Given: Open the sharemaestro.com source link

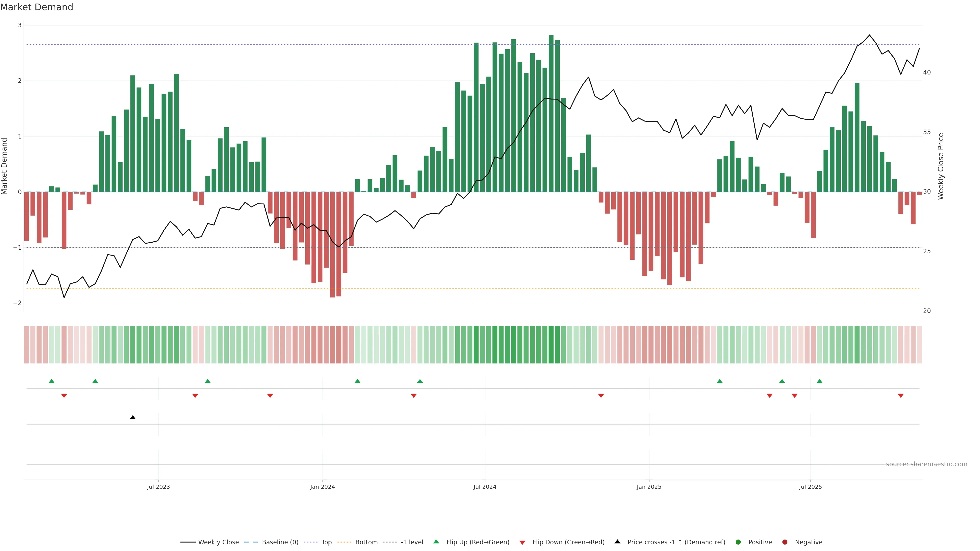Looking at the screenshot, I should point(926,464).
